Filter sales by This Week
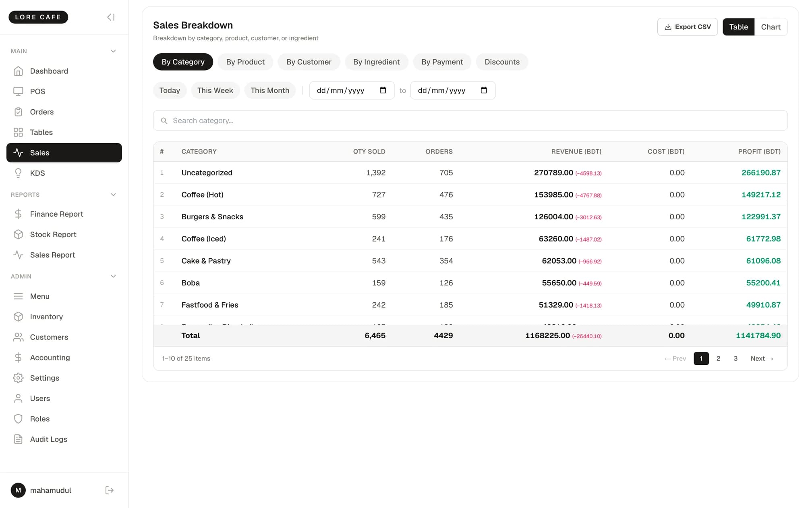This screenshot has width=812, height=508. pyautogui.click(x=215, y=90)
